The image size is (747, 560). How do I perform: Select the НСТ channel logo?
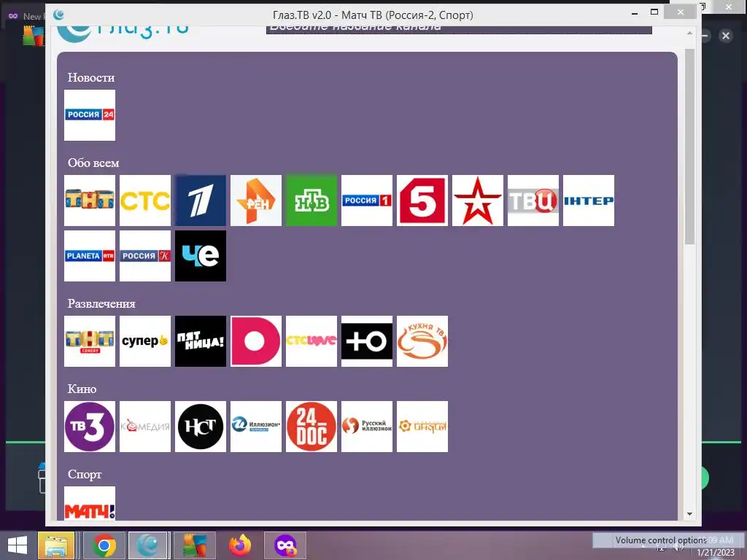tap(201, 427)
